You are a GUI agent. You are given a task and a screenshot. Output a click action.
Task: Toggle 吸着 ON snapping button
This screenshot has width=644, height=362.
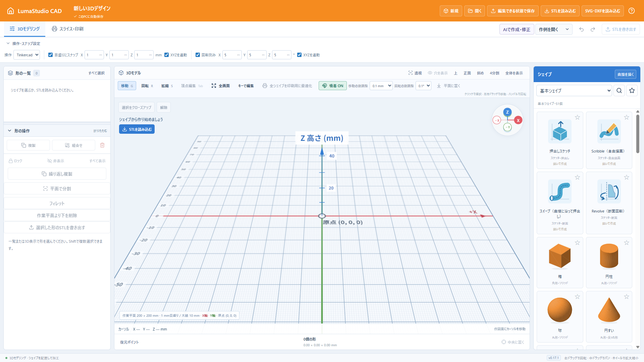tap(333, 86)
